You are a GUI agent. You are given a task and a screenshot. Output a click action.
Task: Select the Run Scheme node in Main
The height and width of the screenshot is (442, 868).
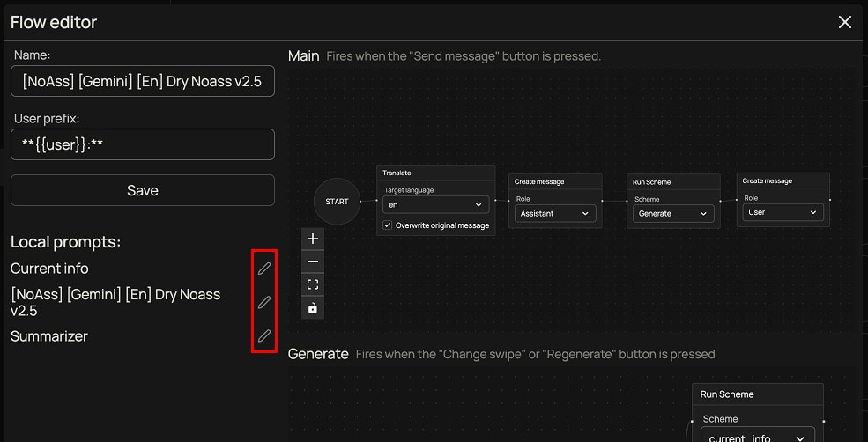(673, 182)
